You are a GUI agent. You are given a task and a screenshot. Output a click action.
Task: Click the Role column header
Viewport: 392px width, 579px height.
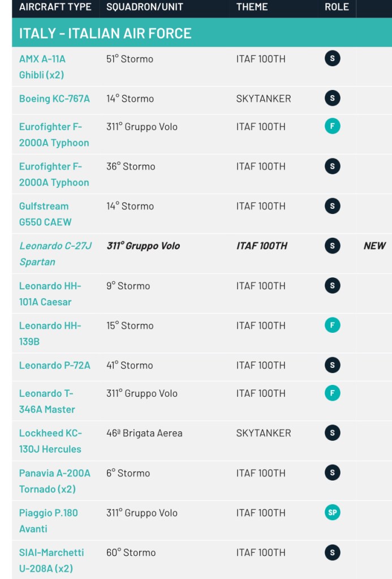[x=337, y=7]
